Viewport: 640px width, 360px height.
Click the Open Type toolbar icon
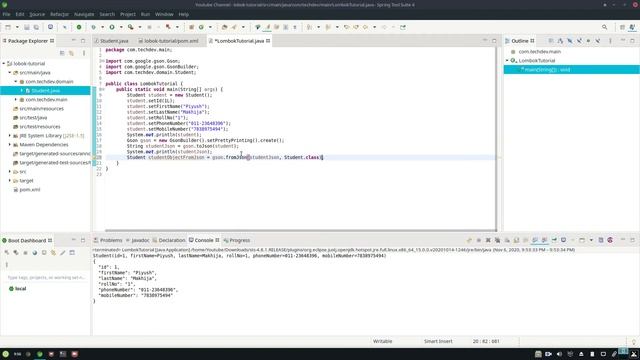tap(224, 27)
